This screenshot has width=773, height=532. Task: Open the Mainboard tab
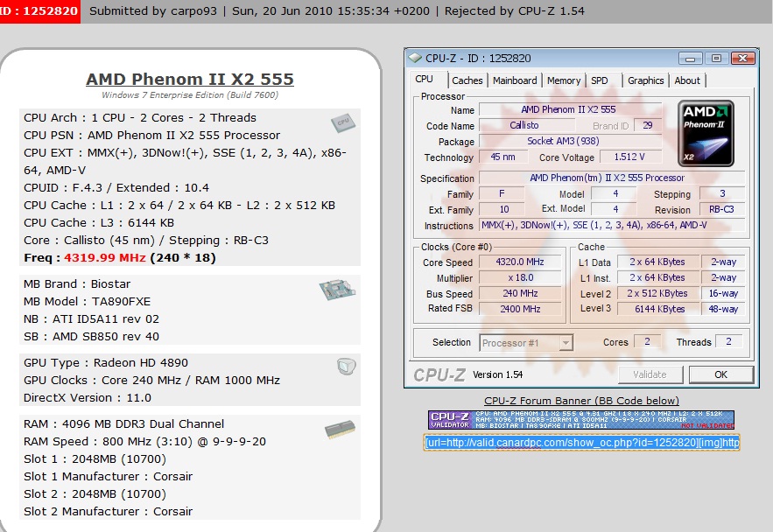515,80
